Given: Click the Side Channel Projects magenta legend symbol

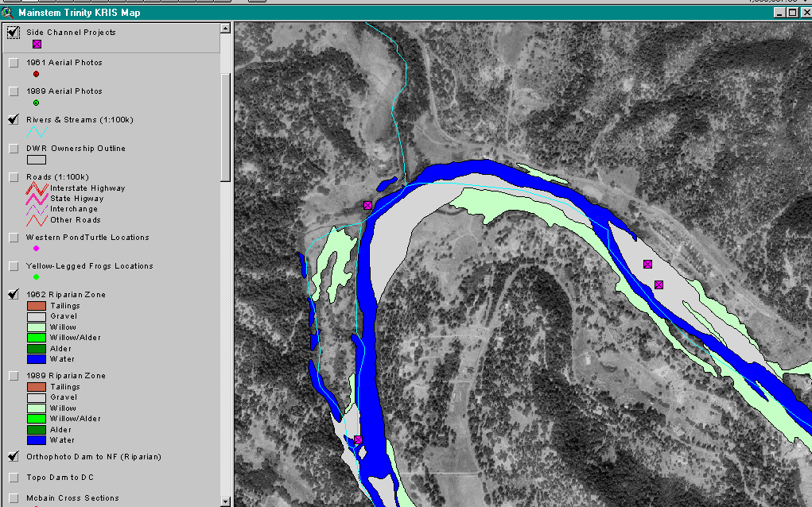Looking at the screenshot, I should [x=37, y=45].
